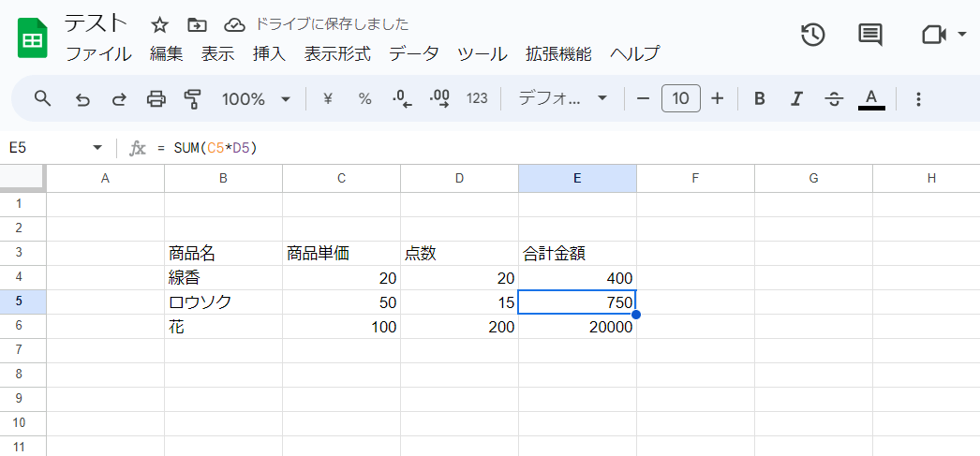Toggle bold formatting
The image size is (980, 456).
pyautogui.click(x=760, y=98)
